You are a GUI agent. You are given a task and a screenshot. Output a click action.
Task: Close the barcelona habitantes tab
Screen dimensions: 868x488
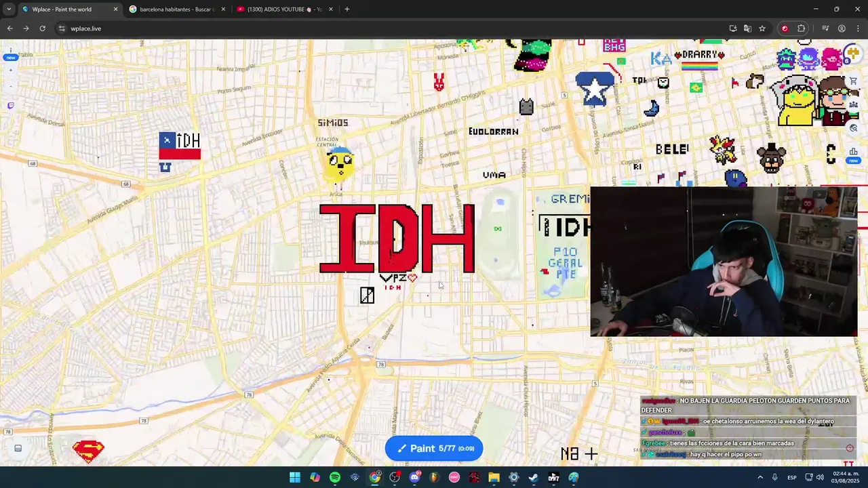pos(223,9)
